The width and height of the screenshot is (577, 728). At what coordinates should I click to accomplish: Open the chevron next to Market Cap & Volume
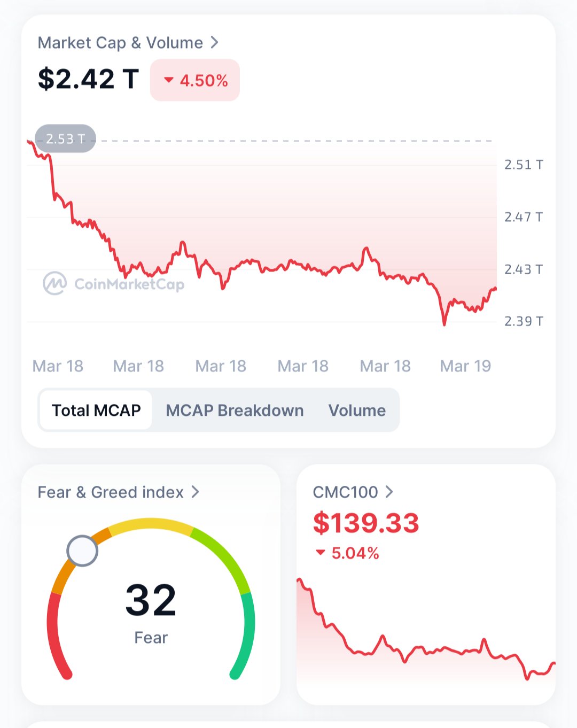[x=215, y=42]
